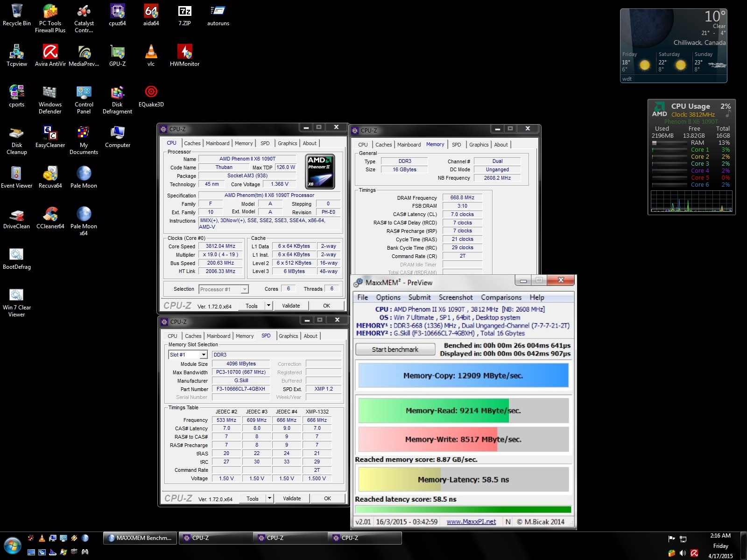Click Validate in top-left CPU-Z window
Image resolution: width=747 pixels, height=560 pixels.
click(x=291, y=306)
